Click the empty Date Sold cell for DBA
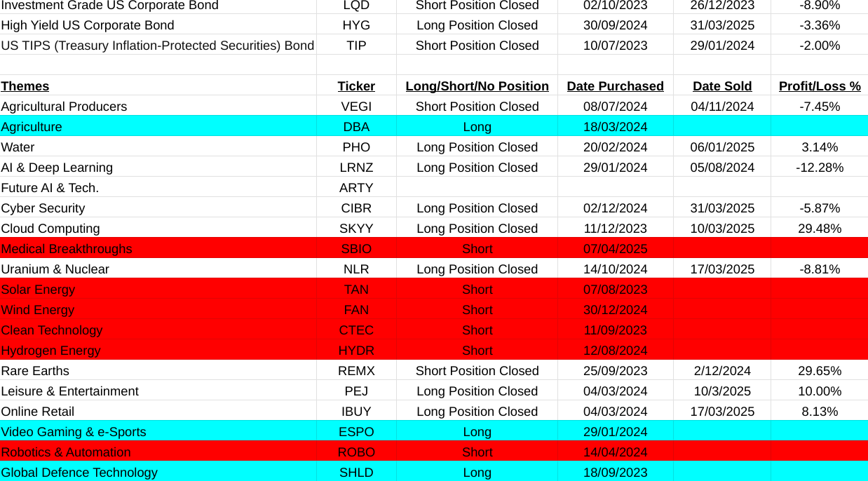868x481 pixels. point(721,127)
